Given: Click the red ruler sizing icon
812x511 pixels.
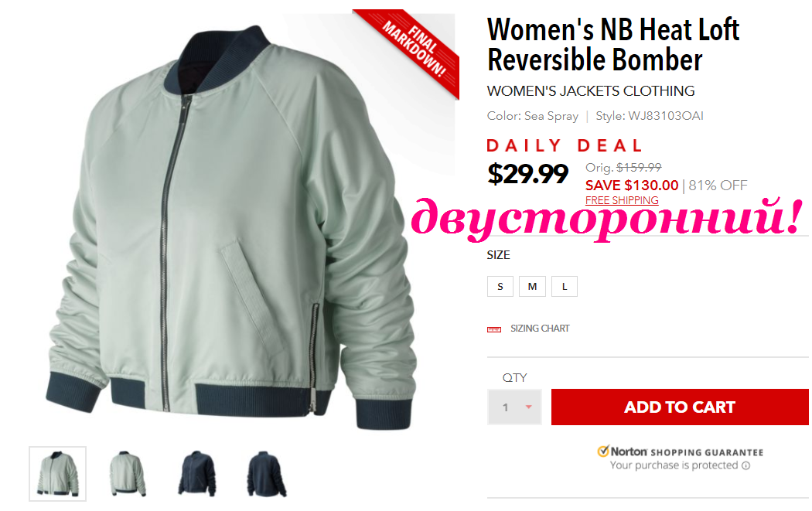Looking at the screenshot, I should [x=494, y=329].
